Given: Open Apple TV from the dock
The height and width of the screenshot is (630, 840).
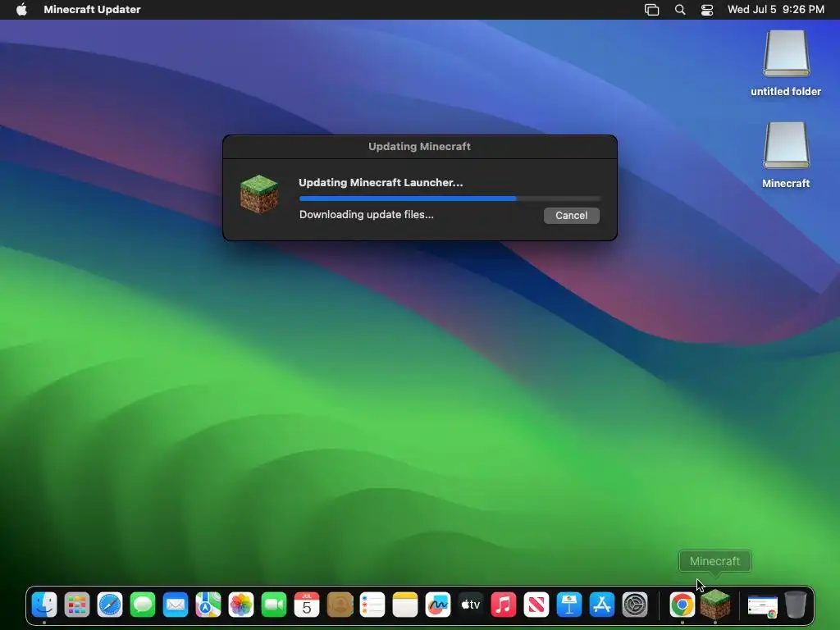Looking at the screenshot, I should (x=471, y=605).
